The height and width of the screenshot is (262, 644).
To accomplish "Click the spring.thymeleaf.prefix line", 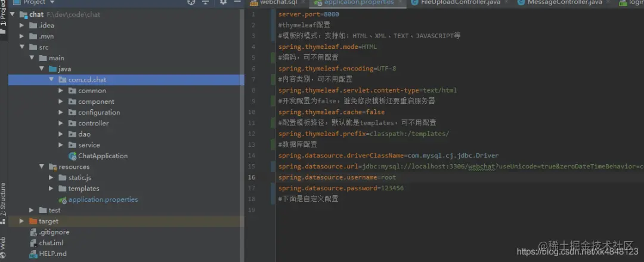I will point(364,134).
